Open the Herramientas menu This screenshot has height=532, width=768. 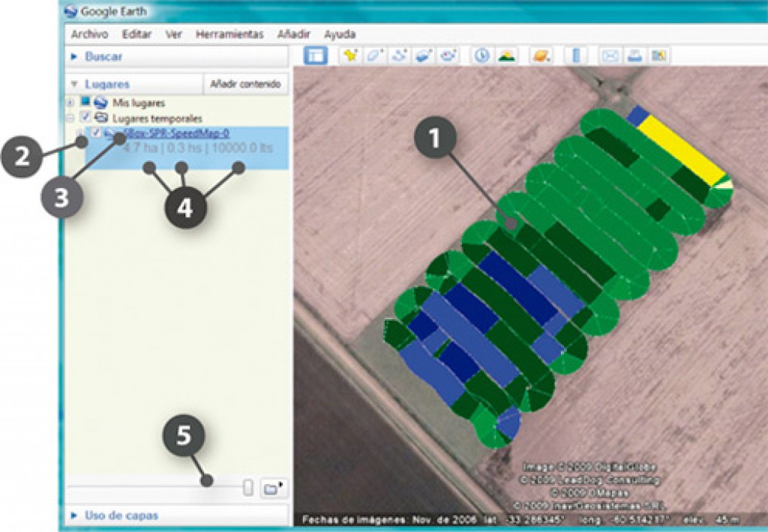(229, 34)
